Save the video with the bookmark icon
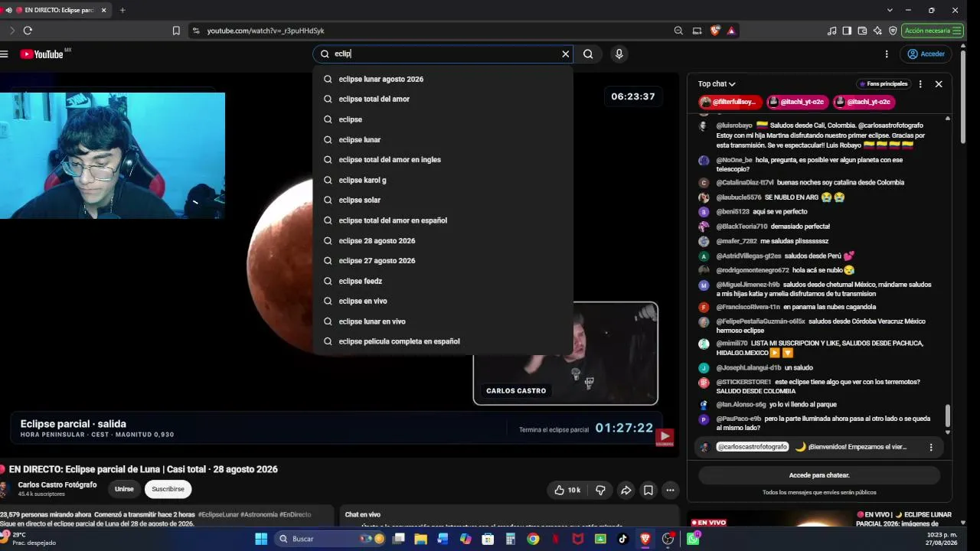Viewport: 980px width, 551px height. point(648,490)
